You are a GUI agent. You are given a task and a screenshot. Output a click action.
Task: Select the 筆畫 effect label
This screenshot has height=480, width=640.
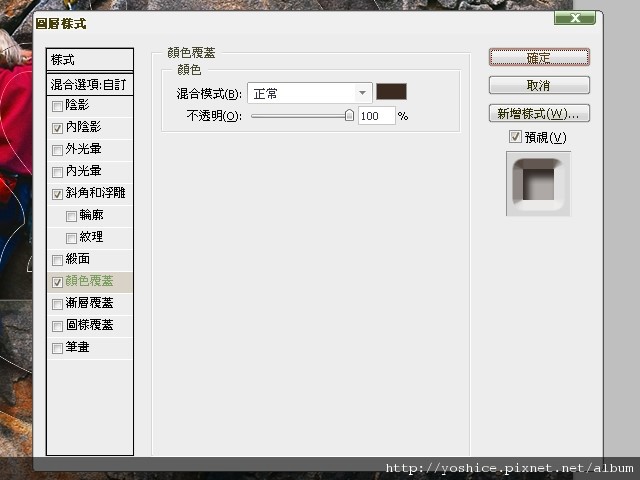(78, 347)
